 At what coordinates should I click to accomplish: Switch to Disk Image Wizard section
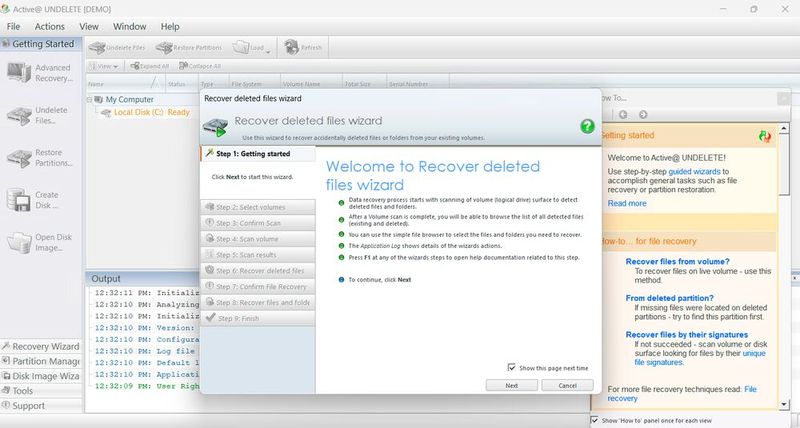[41, 376]
